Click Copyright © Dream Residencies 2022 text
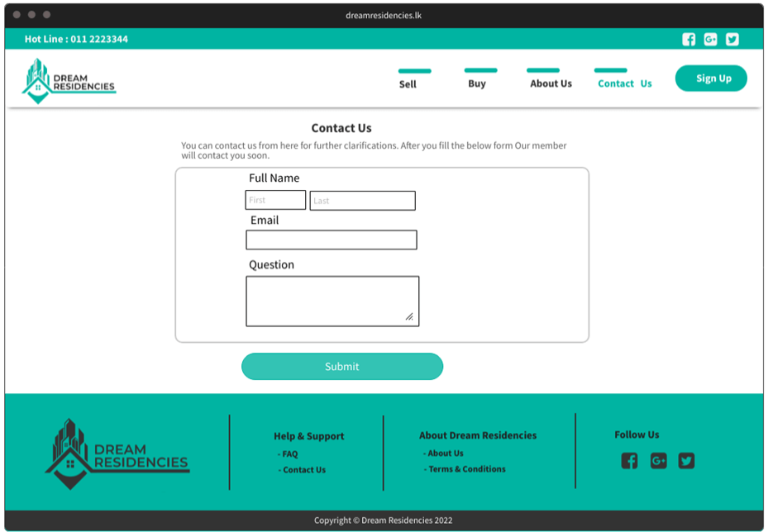 [384, 520]
